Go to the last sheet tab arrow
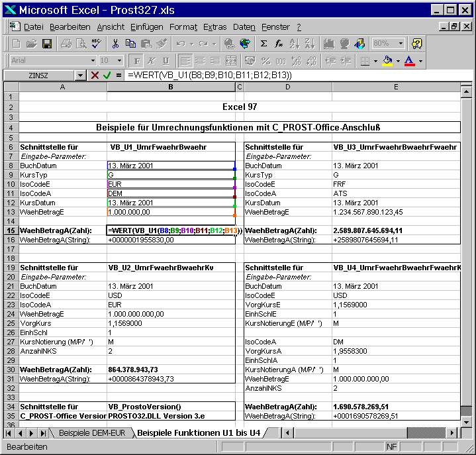 tap(43, 433)
